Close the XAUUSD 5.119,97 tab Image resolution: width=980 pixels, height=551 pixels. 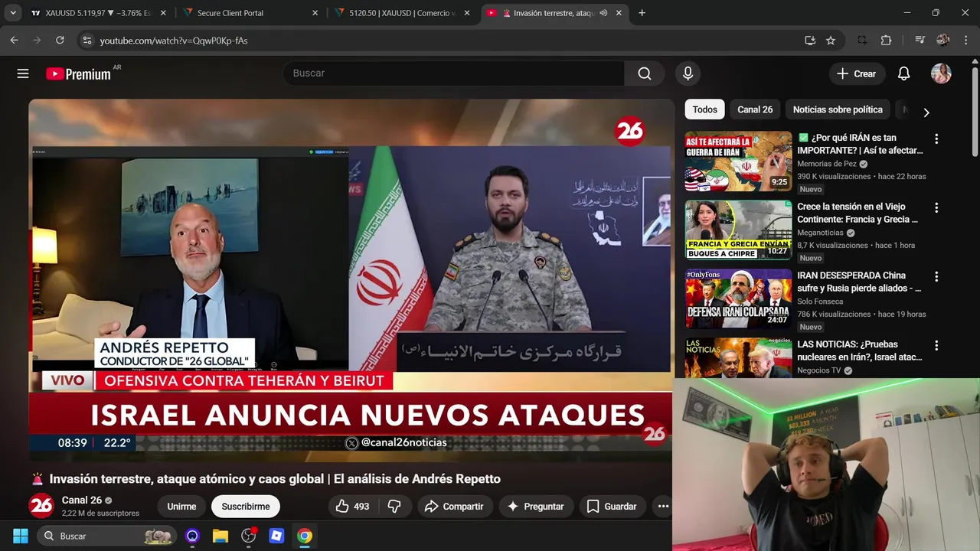[163, 13]
